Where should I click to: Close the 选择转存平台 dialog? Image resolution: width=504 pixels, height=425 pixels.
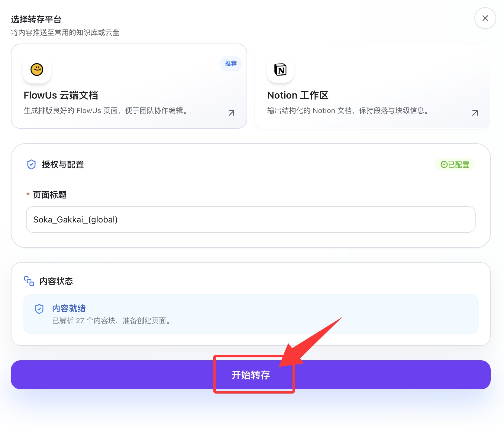[x=485, y=18]
